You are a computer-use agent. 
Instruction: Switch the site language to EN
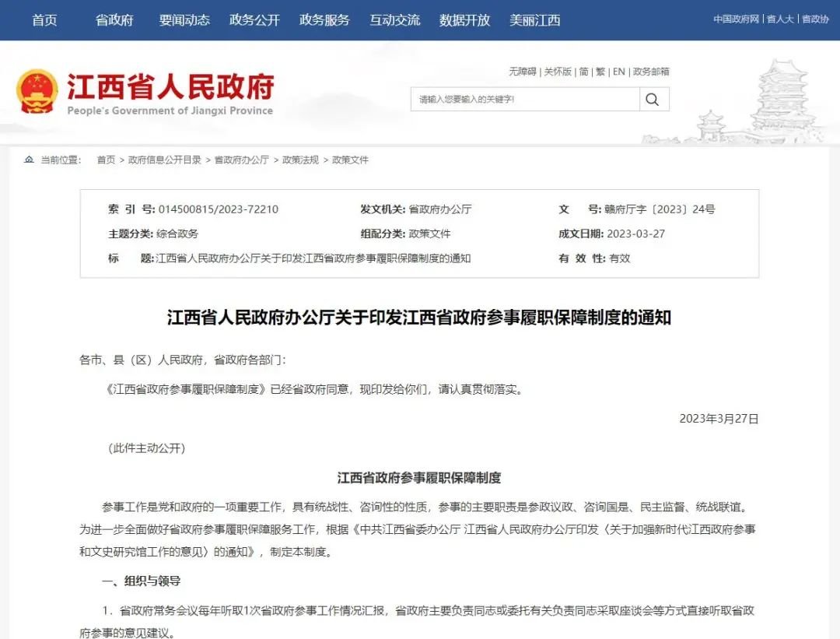point(619,72)
